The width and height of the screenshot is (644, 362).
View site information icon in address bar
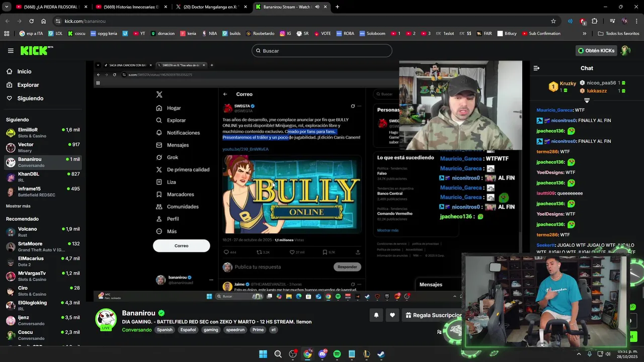coord(58,21)
